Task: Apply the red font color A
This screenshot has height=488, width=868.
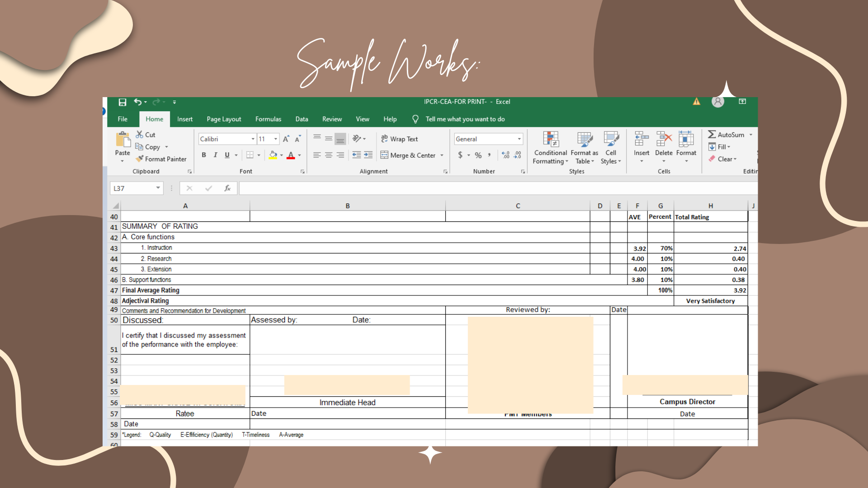Action: pos(291,155)
